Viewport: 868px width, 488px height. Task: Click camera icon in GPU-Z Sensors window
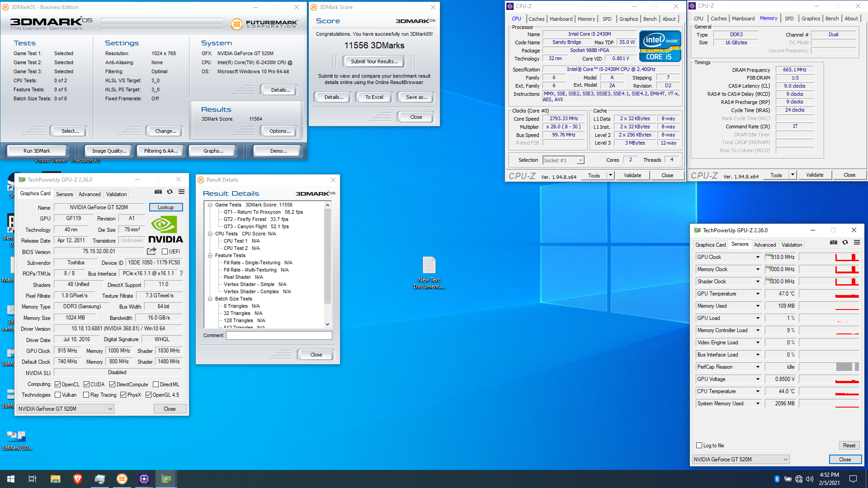coord(834,243)
